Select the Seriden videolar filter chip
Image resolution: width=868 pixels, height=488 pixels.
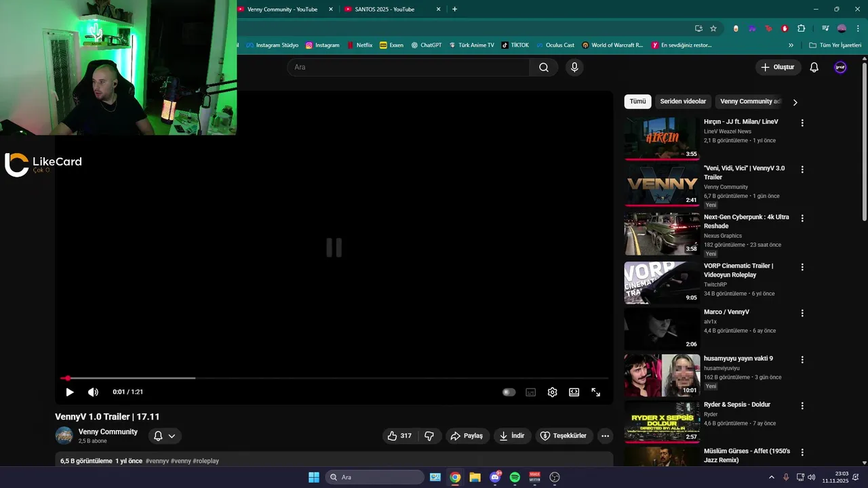coord(683,102)
